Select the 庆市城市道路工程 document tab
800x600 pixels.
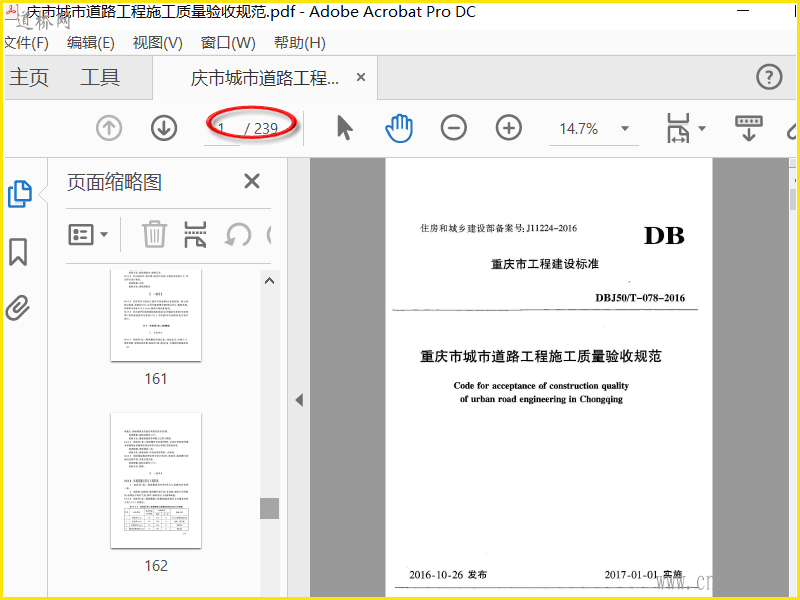(264, 78)
